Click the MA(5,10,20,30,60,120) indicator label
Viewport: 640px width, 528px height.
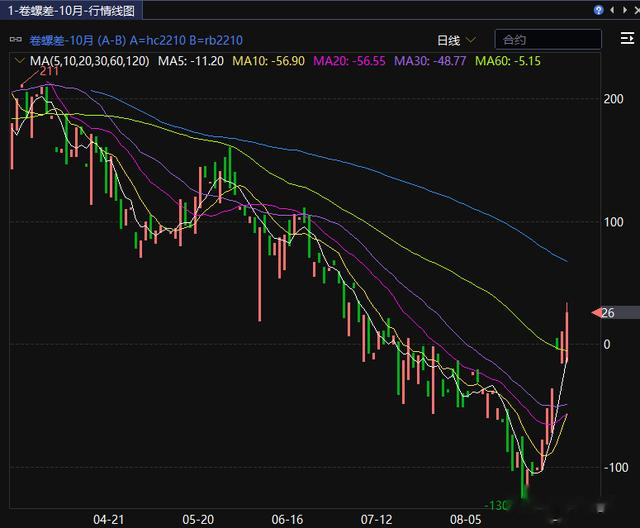pos(89,61)
